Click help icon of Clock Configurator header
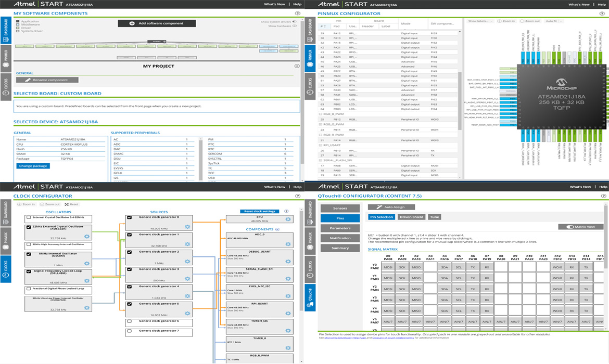Image resolution: width=609 pixels, height=364 pixels. click(x=298, y=196)
